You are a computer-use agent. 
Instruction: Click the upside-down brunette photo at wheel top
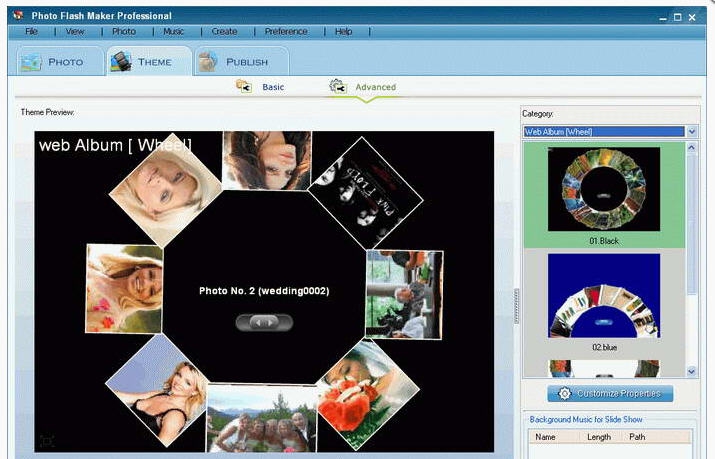267,160
